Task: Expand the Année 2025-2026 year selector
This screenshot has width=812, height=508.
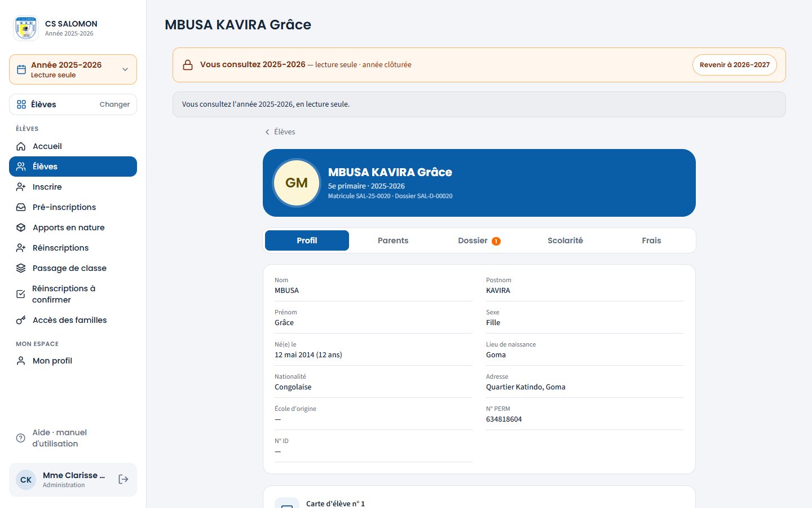Action: coord(73,69)
